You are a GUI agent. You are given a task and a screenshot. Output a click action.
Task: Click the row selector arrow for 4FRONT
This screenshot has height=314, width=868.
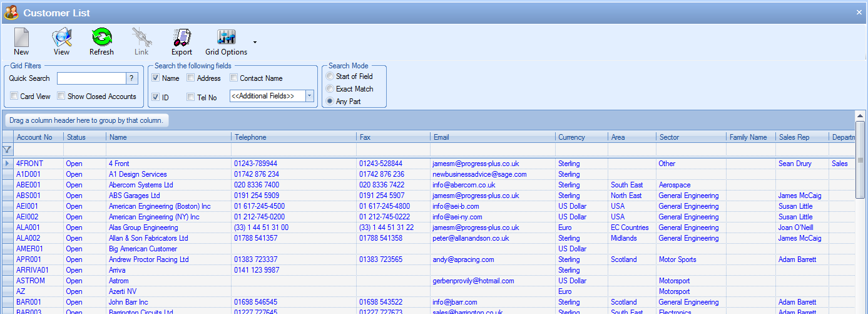click(x=7, y=164)
